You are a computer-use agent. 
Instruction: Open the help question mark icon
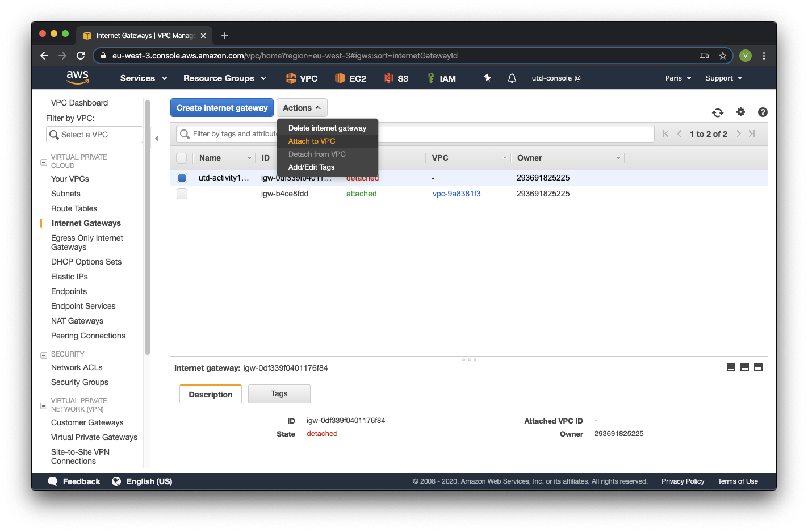(763, 112)
